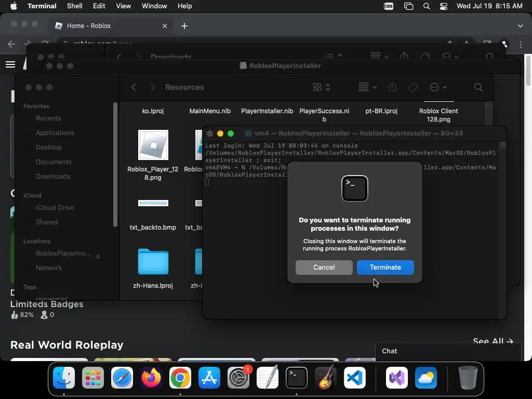Image resolution: width=532 pixels, height=399 pixels.
Task: Open the Help menu
Action: click(x=185, y=6)
